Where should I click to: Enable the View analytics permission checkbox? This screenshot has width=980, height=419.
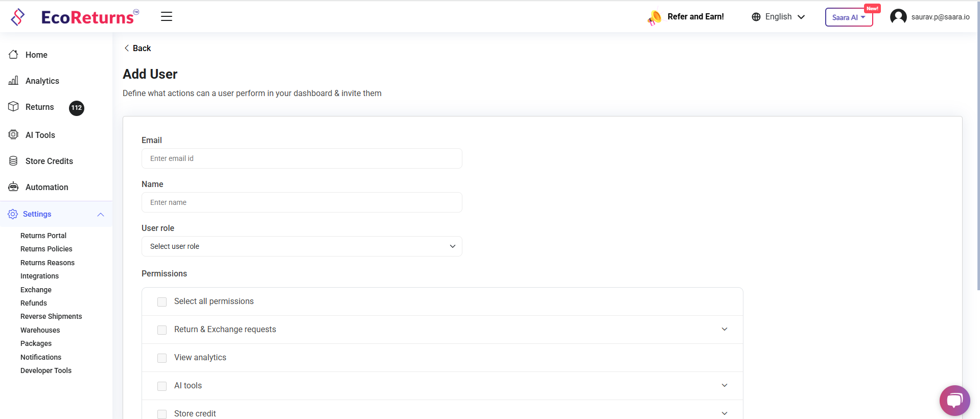tap(162, 358)
